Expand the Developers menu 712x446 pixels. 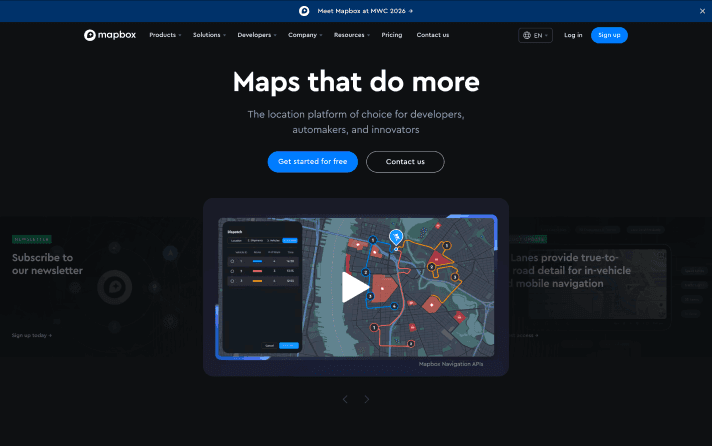click(x=257, y=35)
